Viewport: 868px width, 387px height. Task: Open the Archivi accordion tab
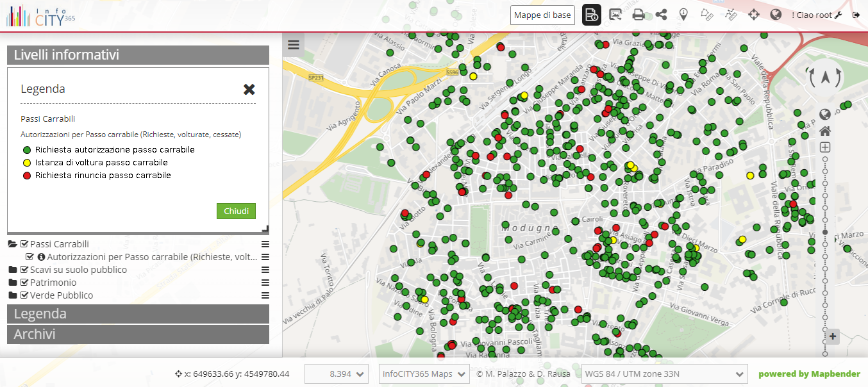138,334
